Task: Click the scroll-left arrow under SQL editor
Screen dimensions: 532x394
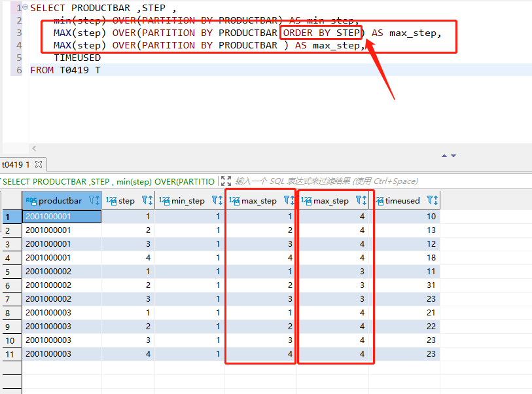Action: coord(34,148)
